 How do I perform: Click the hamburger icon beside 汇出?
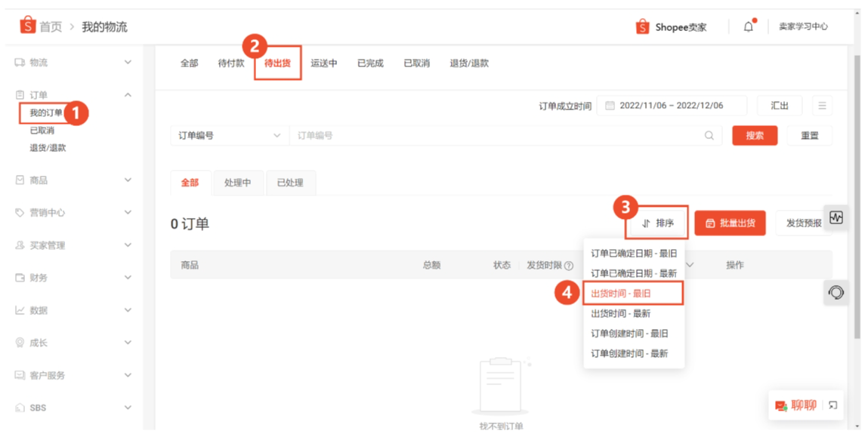822,106
